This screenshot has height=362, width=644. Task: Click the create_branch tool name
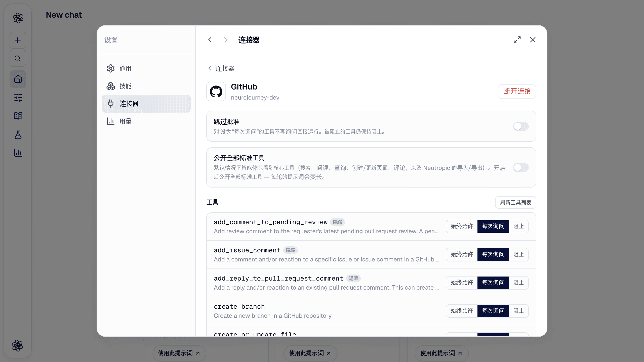point(239,307)
